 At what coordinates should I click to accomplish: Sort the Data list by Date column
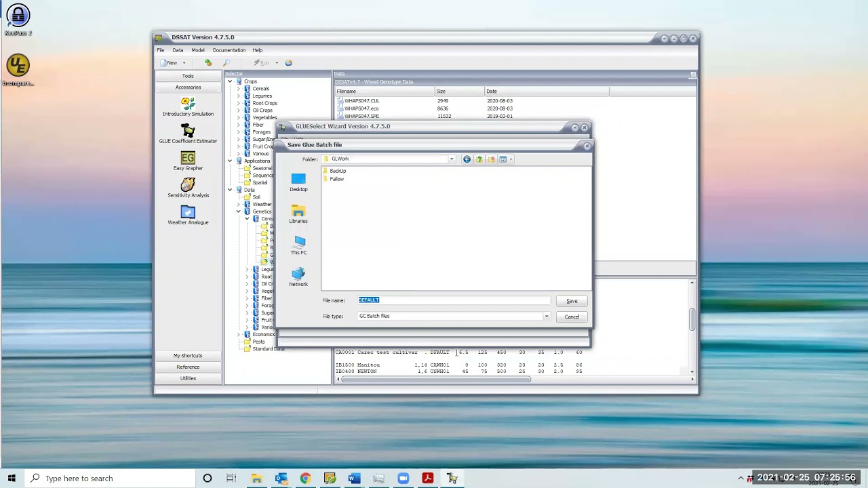coord(546,91)
